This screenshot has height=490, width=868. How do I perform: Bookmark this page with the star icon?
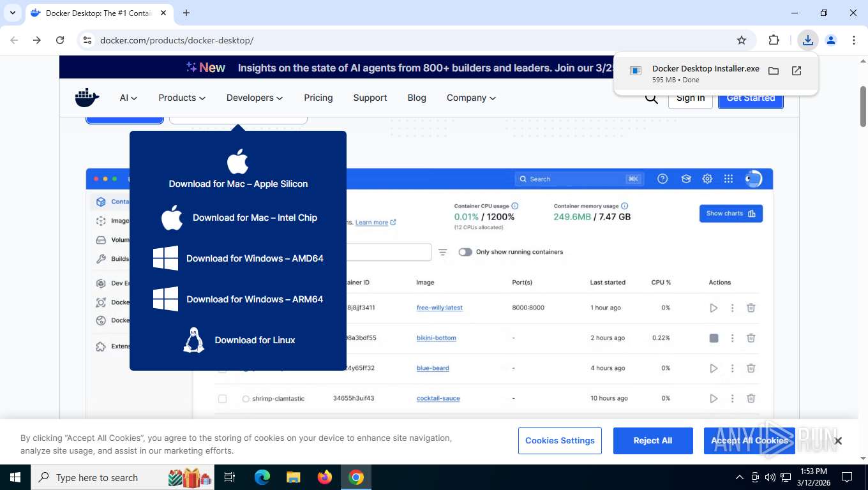coord(742,40)
